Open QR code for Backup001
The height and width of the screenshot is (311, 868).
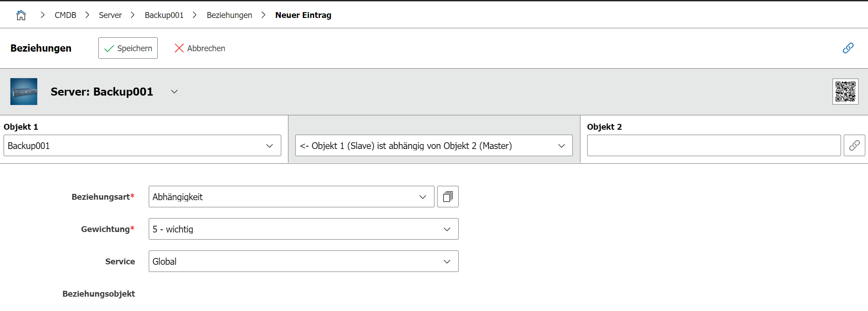pos(845,92)
